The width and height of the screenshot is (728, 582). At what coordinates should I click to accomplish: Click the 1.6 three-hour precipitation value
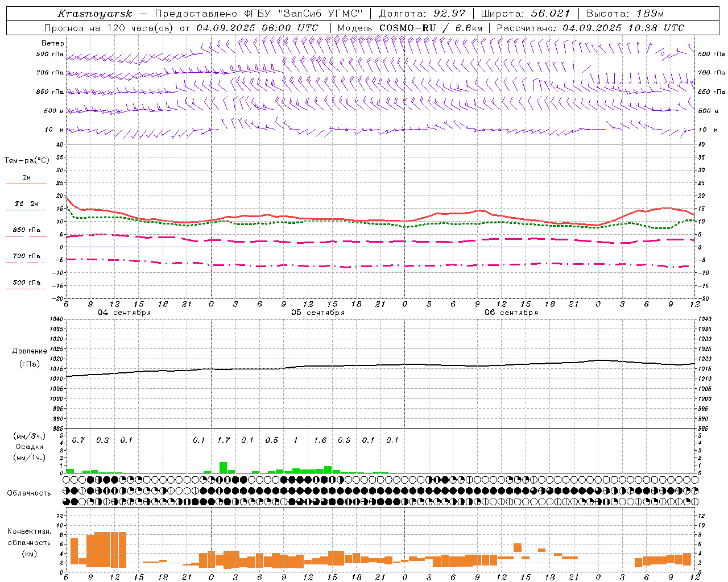coord(320,440)
